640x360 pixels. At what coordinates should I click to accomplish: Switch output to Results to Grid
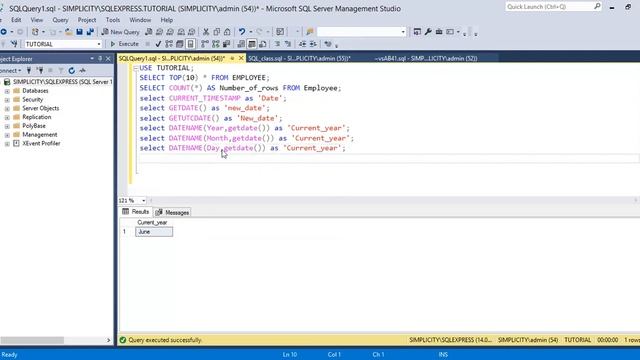click(x=252, y=44)
